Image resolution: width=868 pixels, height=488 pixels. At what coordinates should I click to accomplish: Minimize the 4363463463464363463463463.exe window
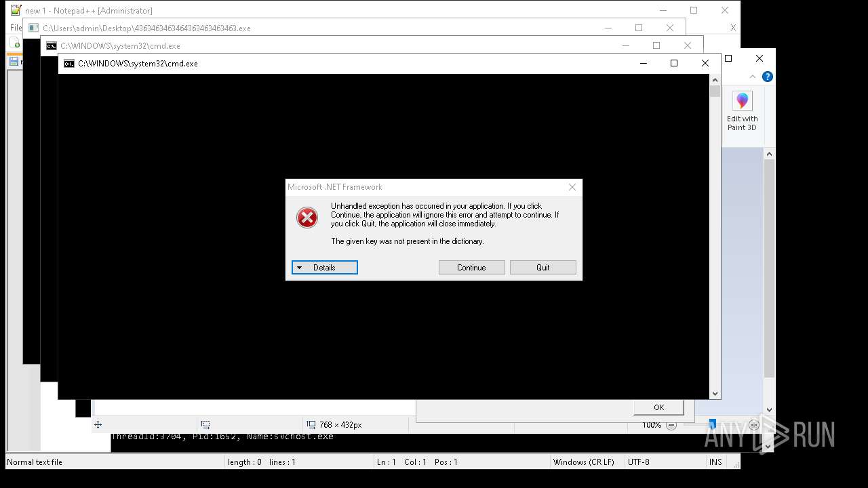[608, 28]
